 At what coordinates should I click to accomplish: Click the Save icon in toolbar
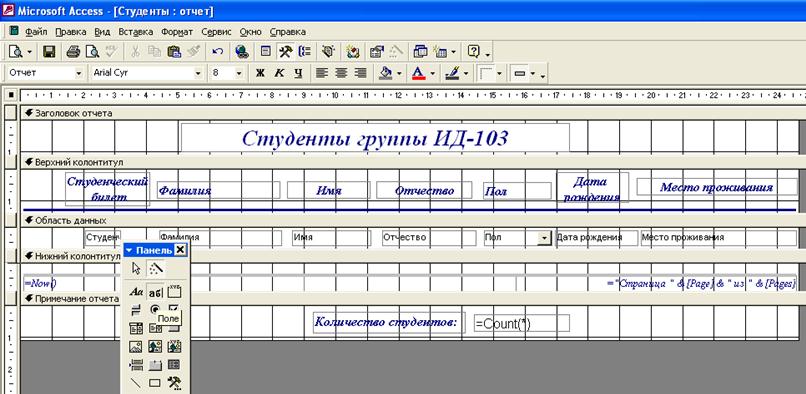point(49,51)
